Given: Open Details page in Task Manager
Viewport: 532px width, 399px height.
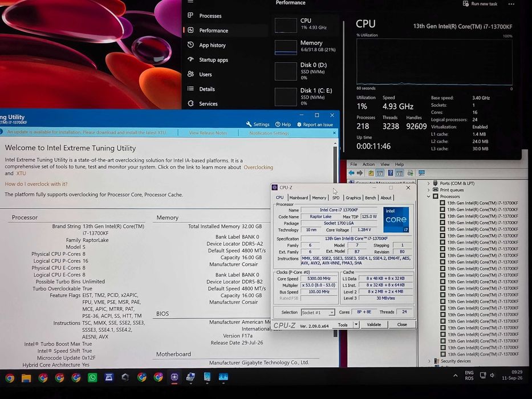Looking at the screenshot, I should (x=206, y=89).
